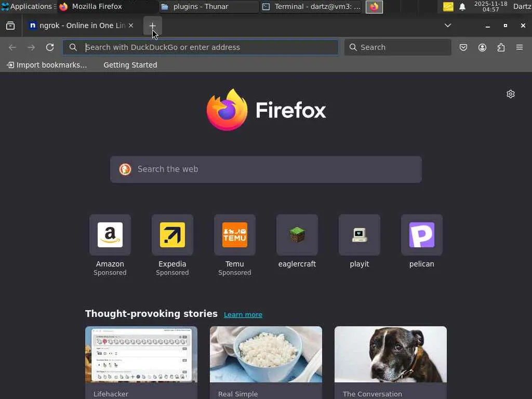
Task: Click the yellow panel plugin icon
Action: coord(448,7)
